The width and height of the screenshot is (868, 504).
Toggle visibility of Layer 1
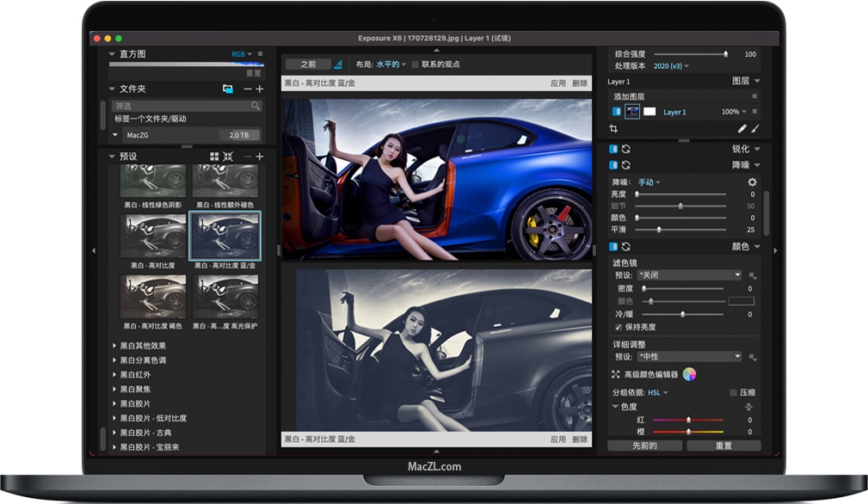(x=617, y=112)
